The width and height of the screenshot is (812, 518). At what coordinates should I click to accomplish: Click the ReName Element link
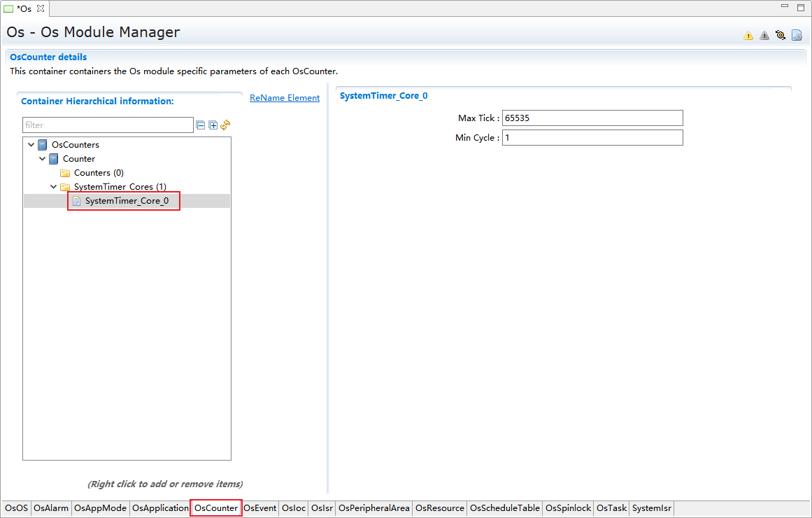click(x=285, y=98)
